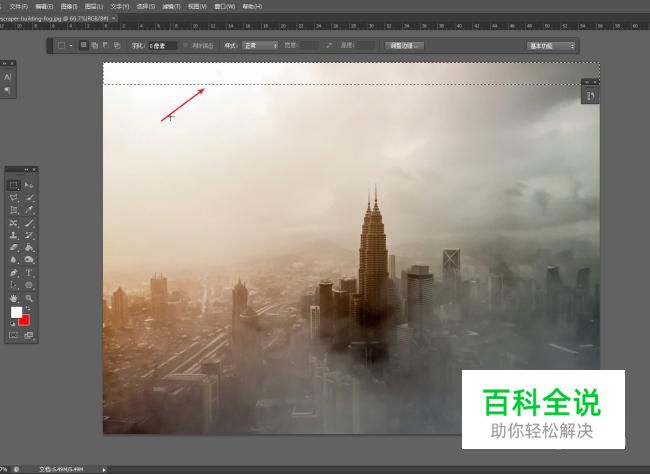The image size is (650, 474).
Task: Click the Refine Edge button
Action: [x=404, y=46]
